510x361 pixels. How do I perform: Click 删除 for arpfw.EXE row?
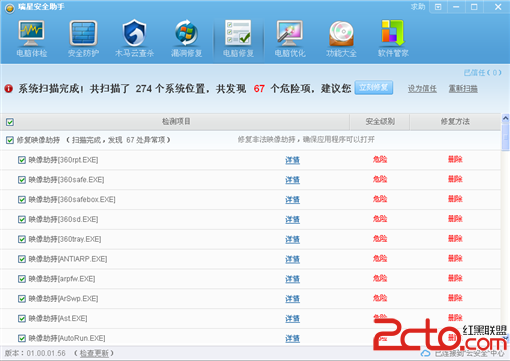tap(455, 278)
